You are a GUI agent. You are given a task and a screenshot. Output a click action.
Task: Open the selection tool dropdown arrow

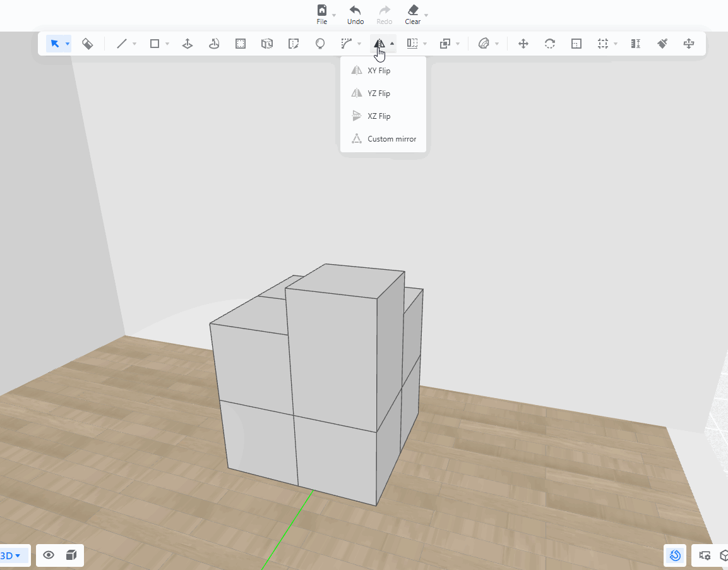(68, 44)
